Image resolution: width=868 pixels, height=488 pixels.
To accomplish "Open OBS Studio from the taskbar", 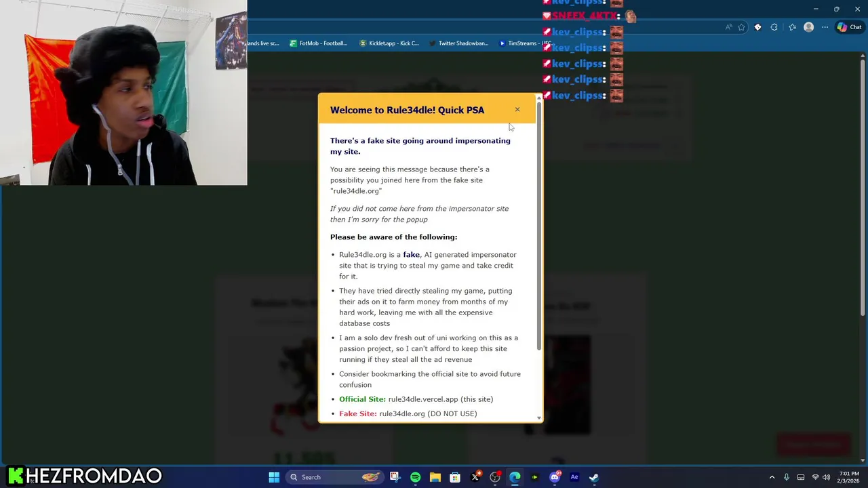I will pos(495,477).
